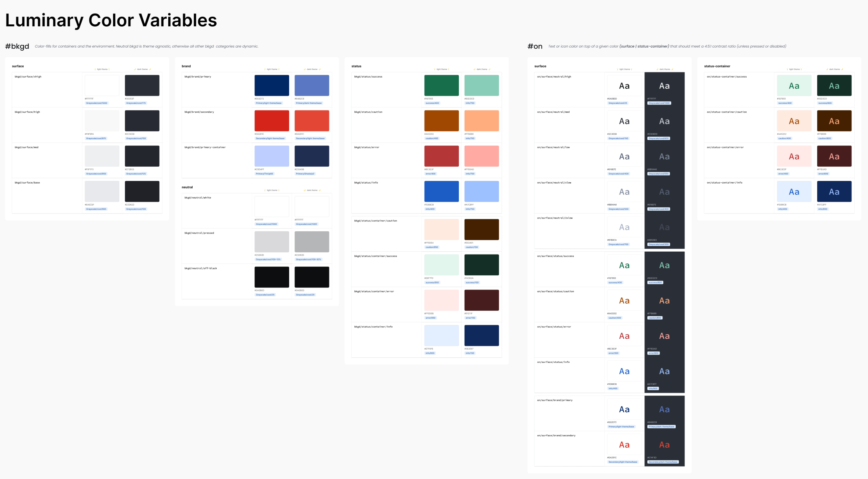Select the light theme Aa sample for on/surface/status/caution
This screenshot has height=479, width=868.
(624, 300)
